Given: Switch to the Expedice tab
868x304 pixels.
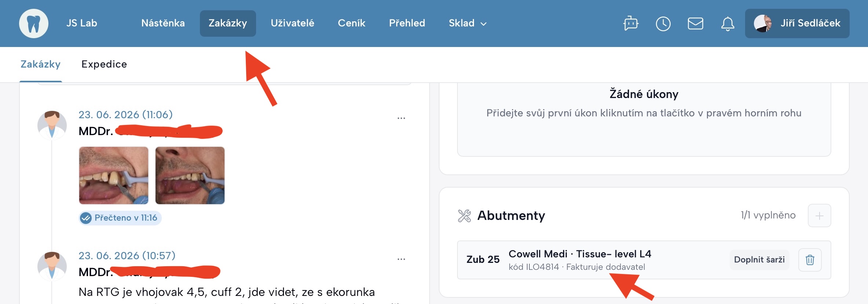Looking at the screenshot, I should pos(104,64).
